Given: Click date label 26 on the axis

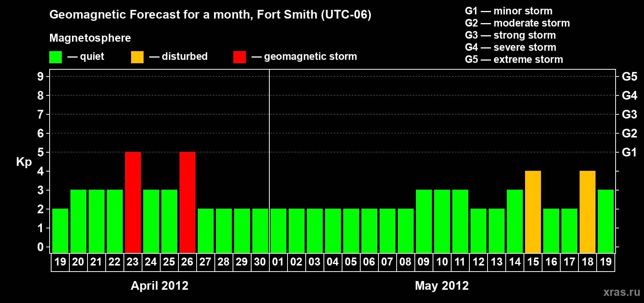Looking at the screenshot, I should pos(187,262).
